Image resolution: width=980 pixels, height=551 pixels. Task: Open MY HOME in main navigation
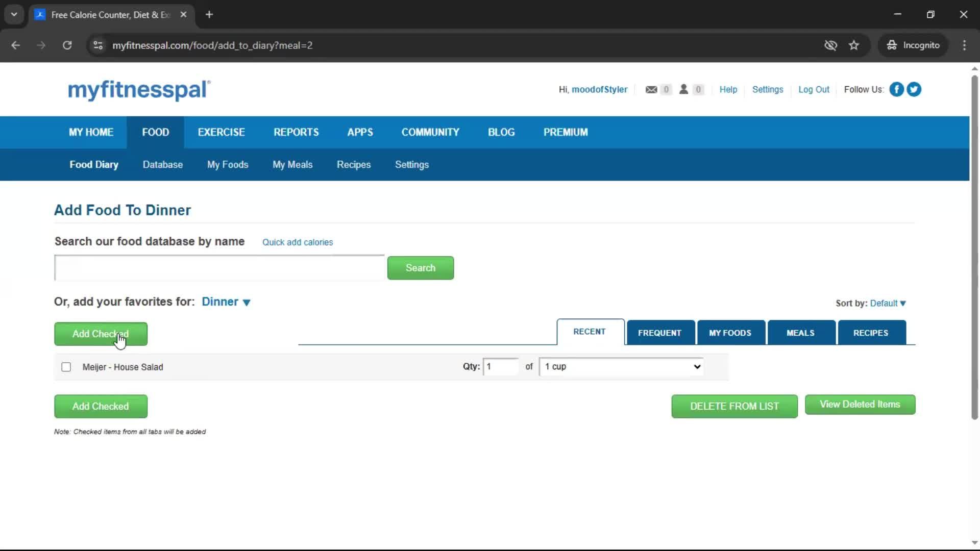point(91,132)
